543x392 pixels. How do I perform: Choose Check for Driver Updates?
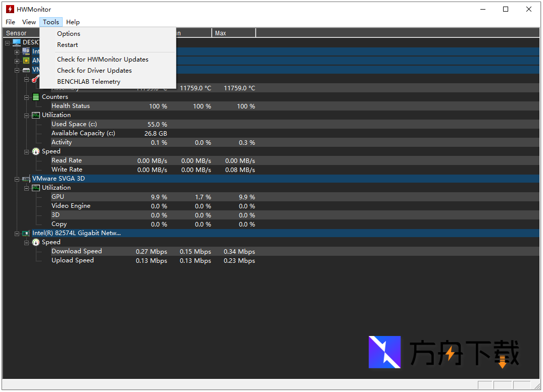tap(94, 71)
